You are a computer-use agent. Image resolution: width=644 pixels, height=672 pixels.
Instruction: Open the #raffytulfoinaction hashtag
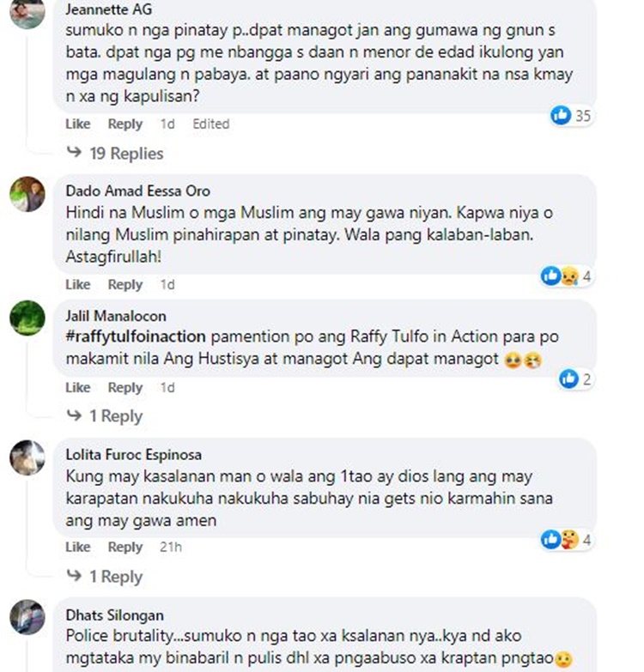click(x=136, y=336)
